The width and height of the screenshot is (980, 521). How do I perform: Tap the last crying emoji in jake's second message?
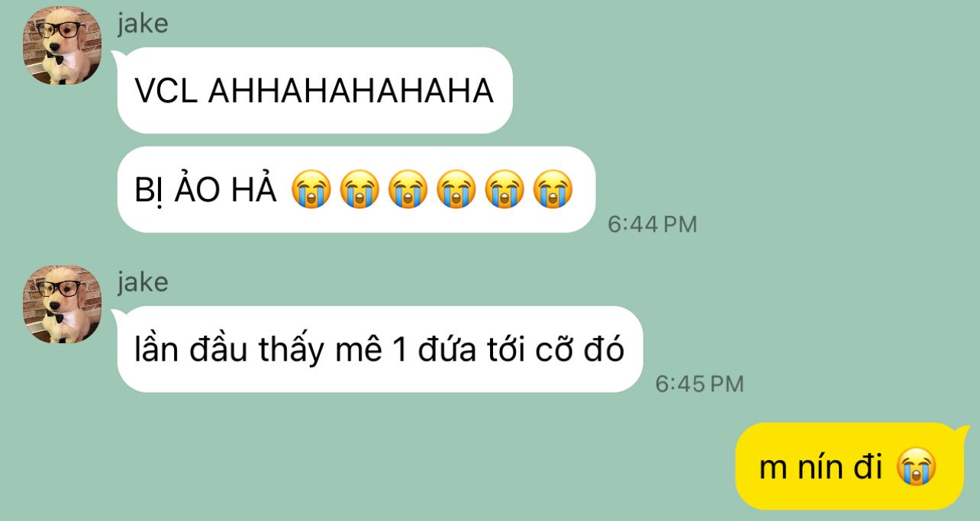pyautogui.click(x=553, y=189)
